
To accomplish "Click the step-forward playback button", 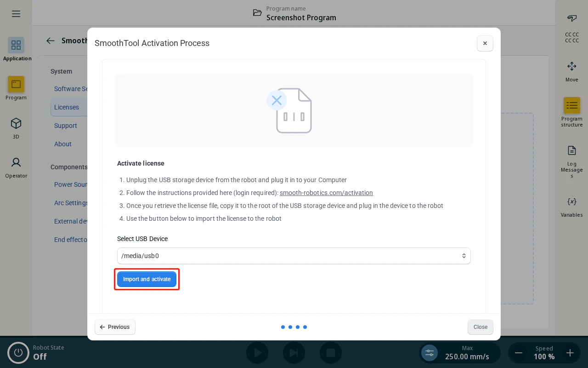I will (x=294, y=353).
